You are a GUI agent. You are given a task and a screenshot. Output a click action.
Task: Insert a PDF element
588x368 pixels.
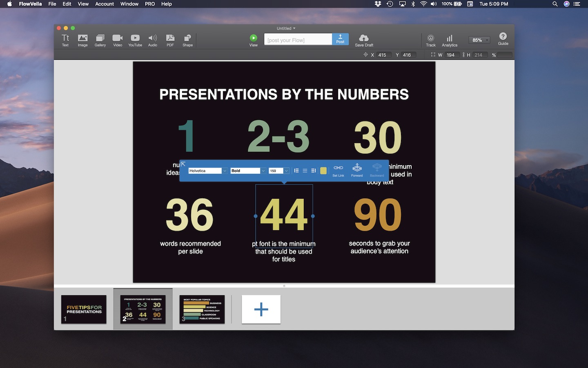tap(170, 40)
